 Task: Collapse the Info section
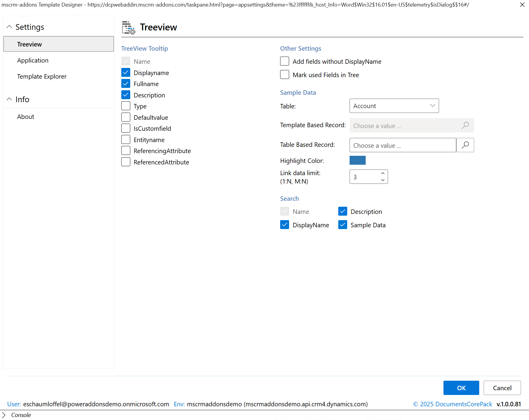pyautogui.click(x=9, y=99)
